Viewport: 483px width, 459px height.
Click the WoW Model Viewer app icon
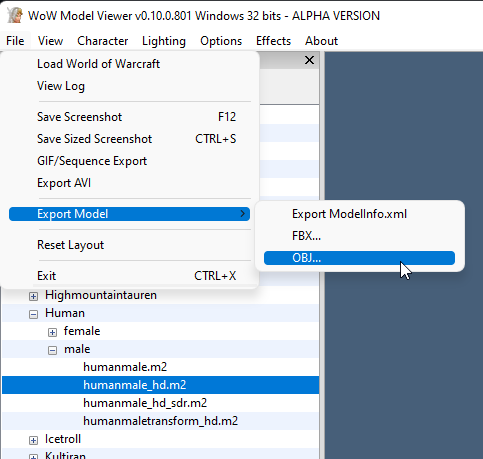click(15, 15)
